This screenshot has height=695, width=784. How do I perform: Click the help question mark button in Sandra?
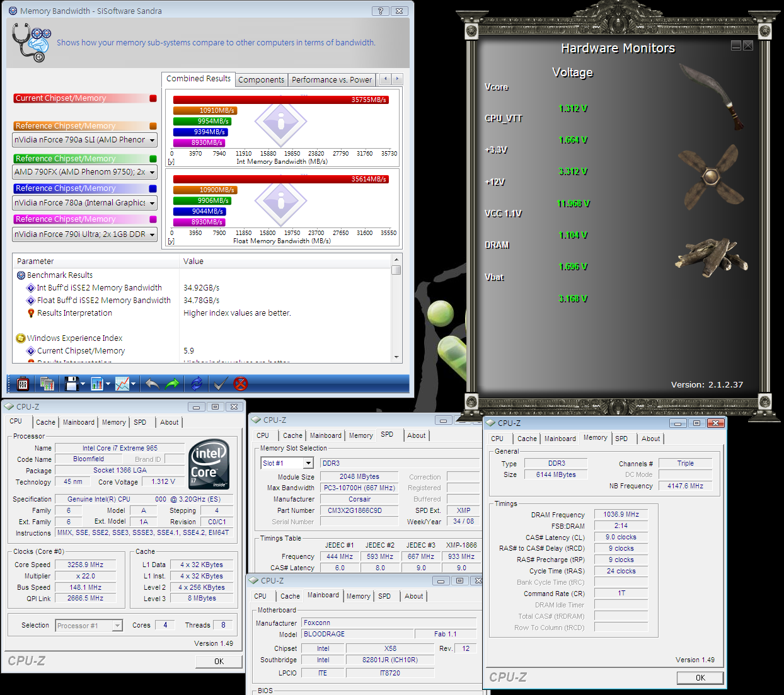point(380,11)
